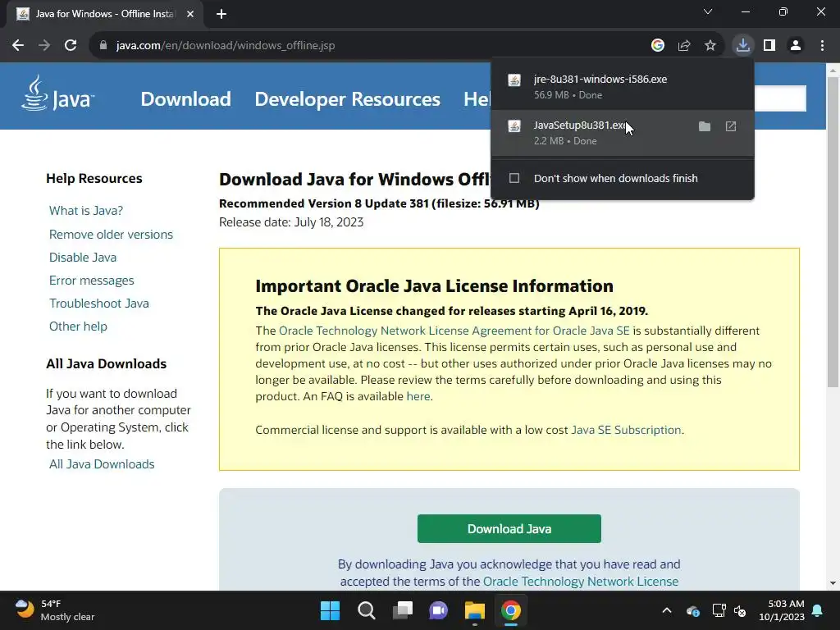Click the green Download Java button
Image resolution: width=840 pixels, height=630 pixels.
(x=509, y=529)
